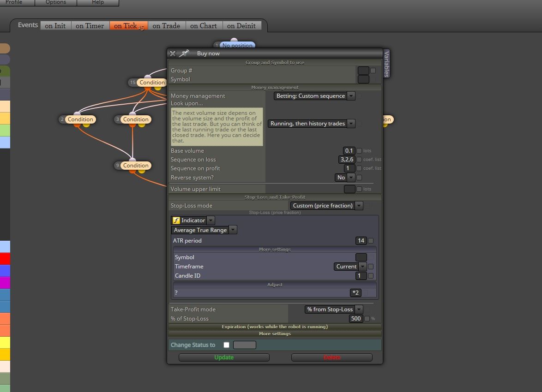
Task: Open the Indicator type dropdown
Action: [193, 220]
